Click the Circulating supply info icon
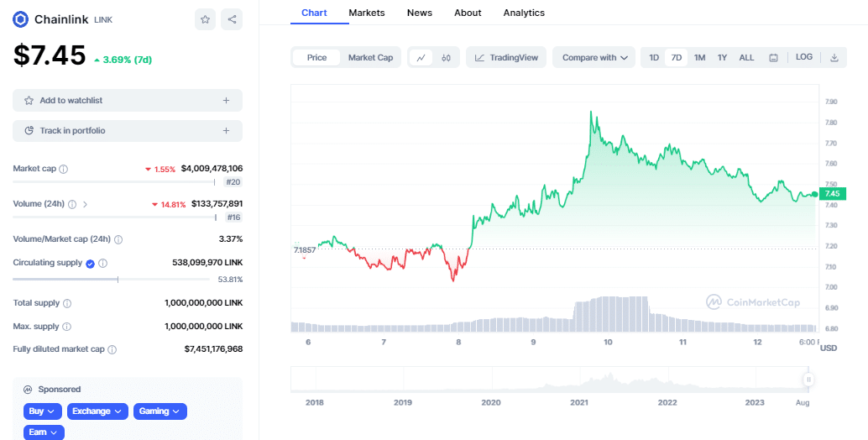The image size is (868, 440). tap(103, 264)
